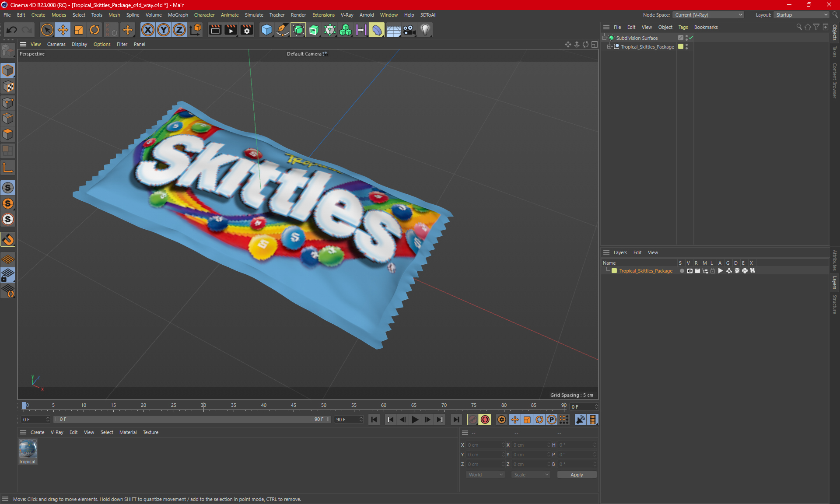
Task: Open Object Manager Tags menu
Action: 683,27
